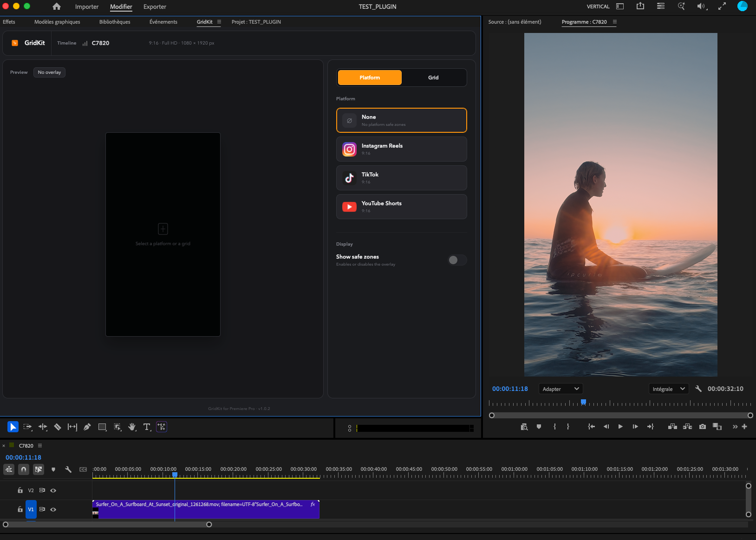Open the Événements panel tab
The image size is (756, 540).
163,22
